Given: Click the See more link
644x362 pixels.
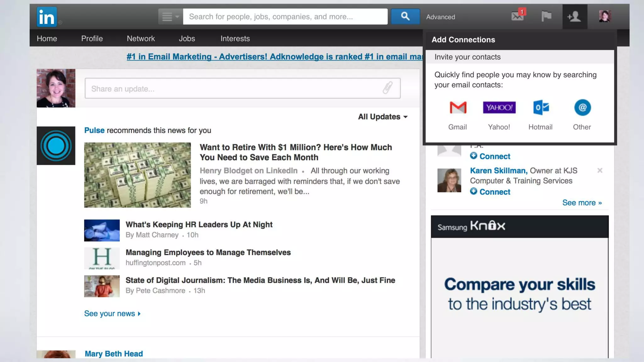Looking at the screenshot, I should click(x=582, y=203).
